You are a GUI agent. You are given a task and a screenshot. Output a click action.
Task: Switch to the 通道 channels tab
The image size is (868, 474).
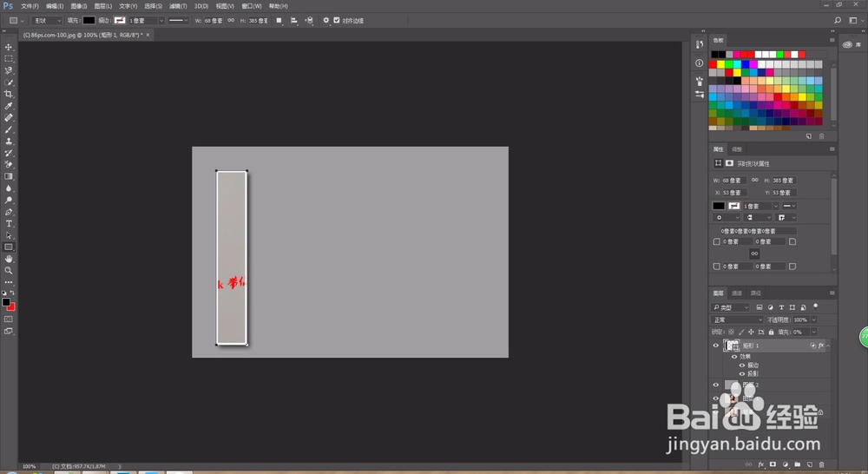[737, 293]
